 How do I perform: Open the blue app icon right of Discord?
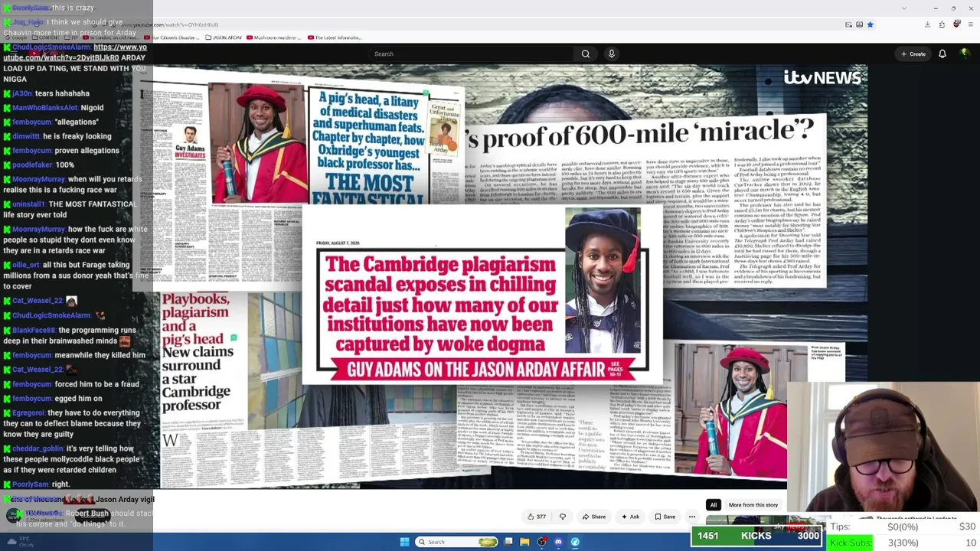pos(575,542)
